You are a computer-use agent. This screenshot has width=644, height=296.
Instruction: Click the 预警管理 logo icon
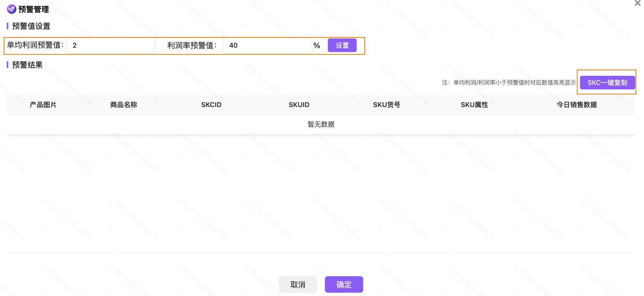[x=11, y=9]
